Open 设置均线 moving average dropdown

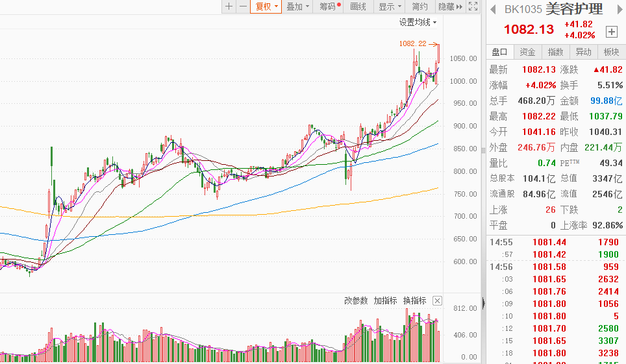[x=418, y=22]
